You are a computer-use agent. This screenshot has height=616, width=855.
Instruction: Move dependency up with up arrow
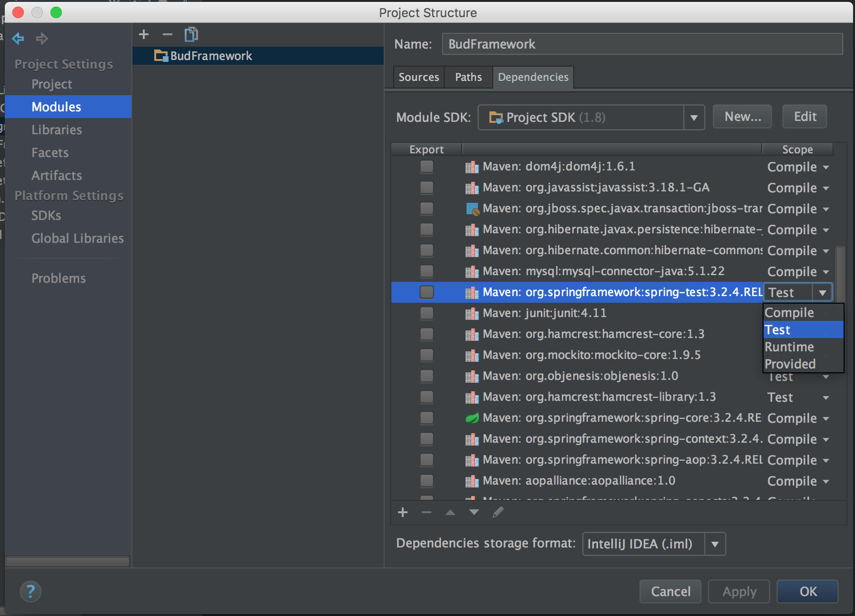(x=450, y=512)
